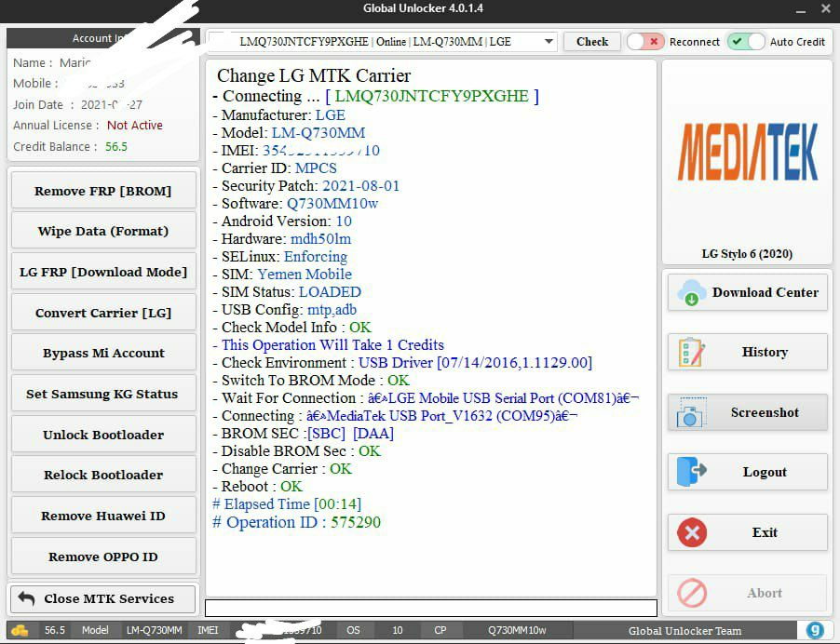Image resolution: width=840 pixels, height=644 pixels.
Task: Click the Q730MM10w CP value in status bar
Action: [517, 631]
